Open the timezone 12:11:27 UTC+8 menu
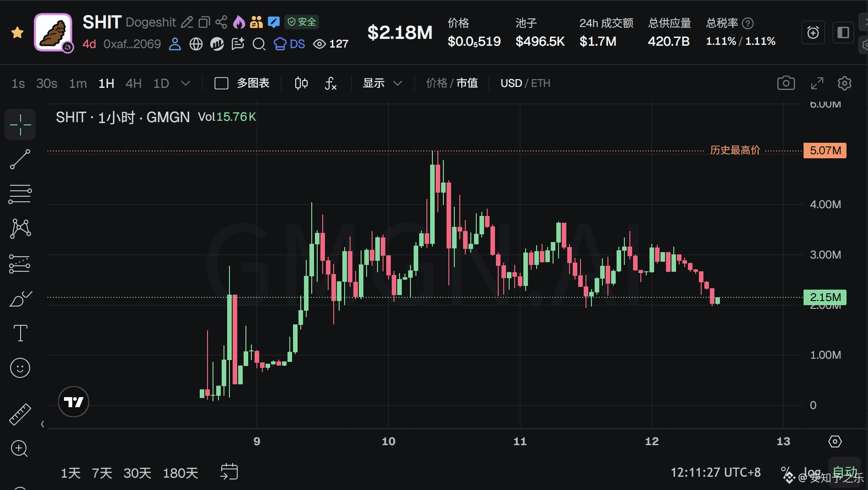The image size is (868, 490). [x=716, y=472]
